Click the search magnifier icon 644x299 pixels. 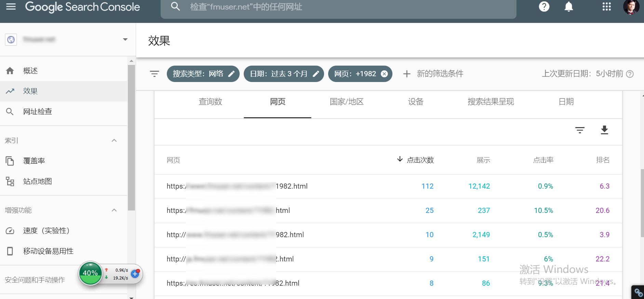click(x=175, y=6)
